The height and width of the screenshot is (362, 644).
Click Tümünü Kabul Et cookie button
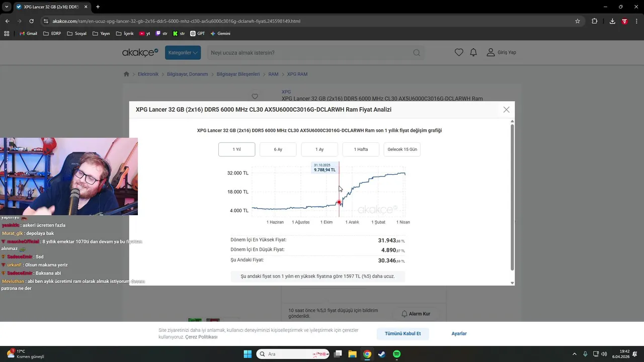click(403, 333)
